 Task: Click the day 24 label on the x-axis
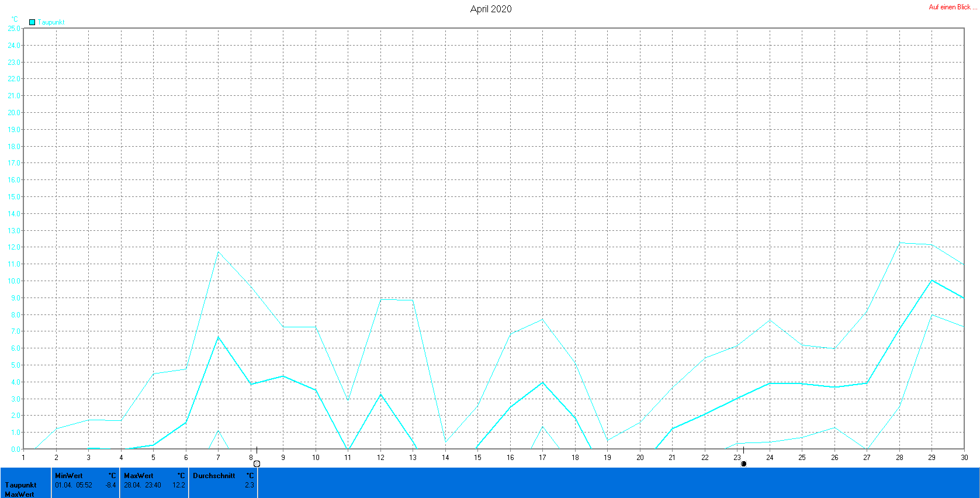770,458
